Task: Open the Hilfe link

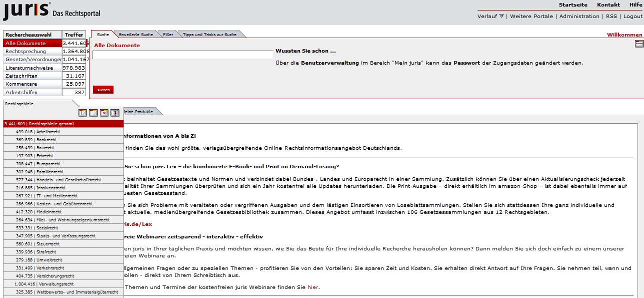Action: point(635,5)
